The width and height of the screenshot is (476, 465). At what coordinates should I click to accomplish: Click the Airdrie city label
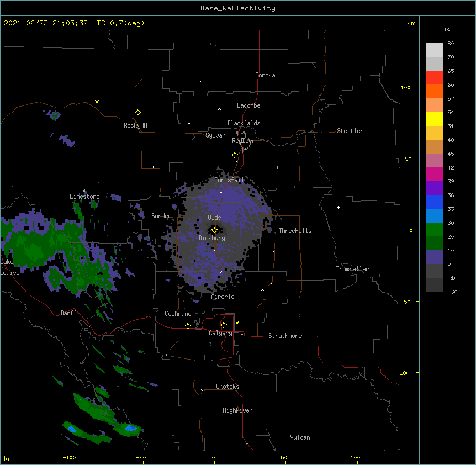223,297
